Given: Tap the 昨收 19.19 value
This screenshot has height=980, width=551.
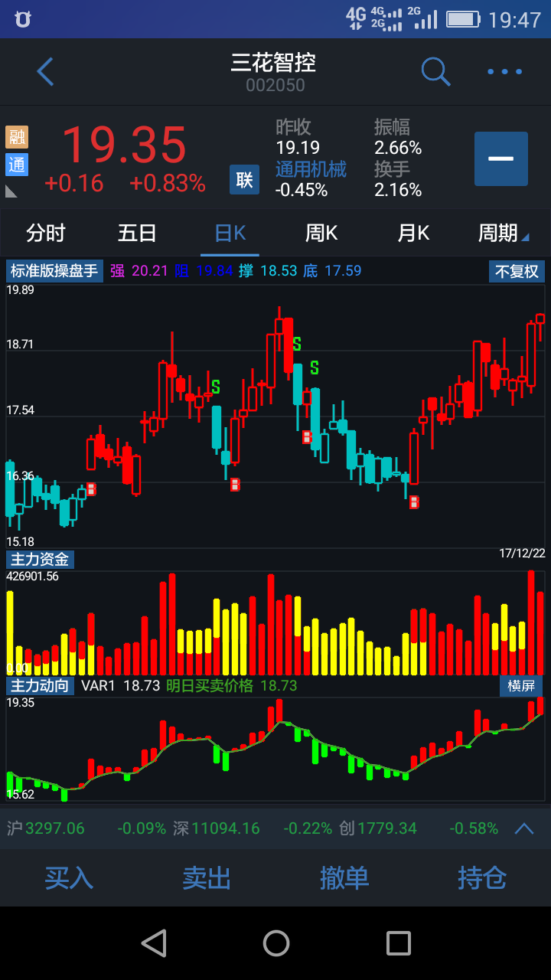Looking at the screenshot, I should 298,148.
